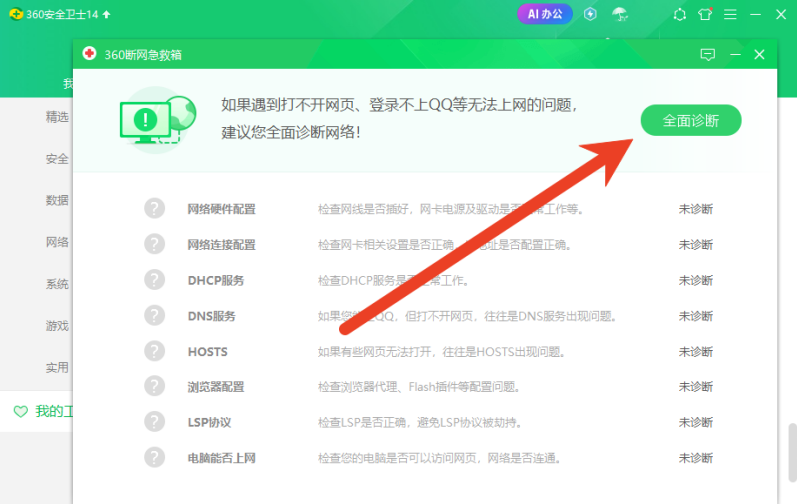
Task: Start the 全面诊断 full diagnosis
Action: click(691, 120)
